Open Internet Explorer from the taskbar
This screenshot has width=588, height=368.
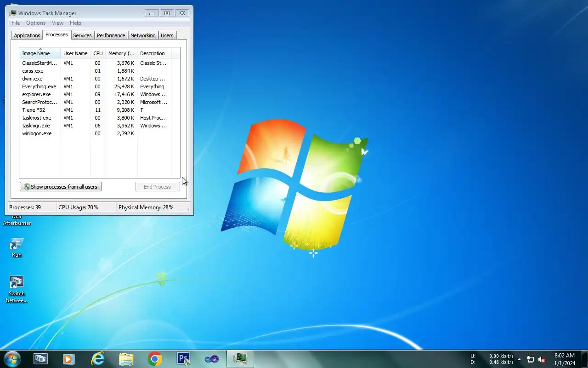tap(97, 359)
